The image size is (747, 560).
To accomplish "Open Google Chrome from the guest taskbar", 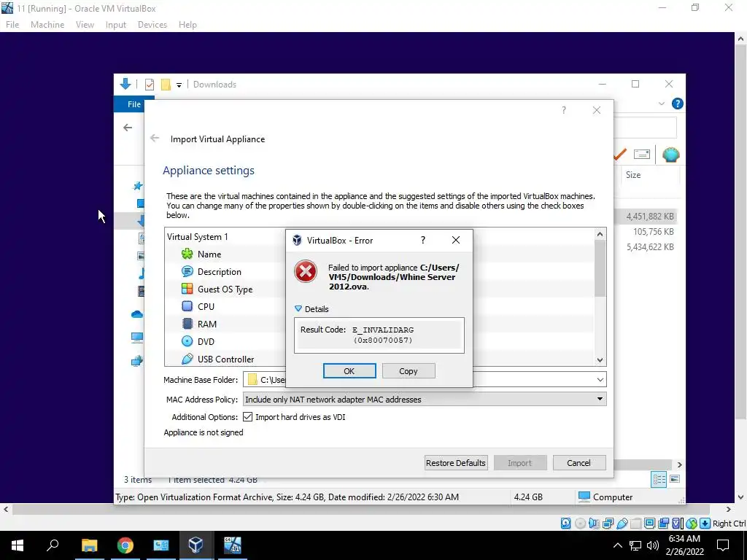I will (x=125, y=545).
